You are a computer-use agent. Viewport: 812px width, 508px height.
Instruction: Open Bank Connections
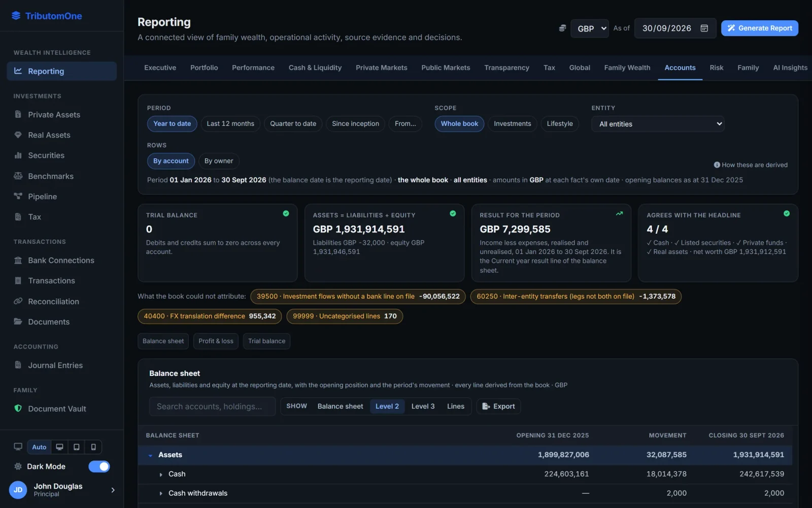[61, 261]
